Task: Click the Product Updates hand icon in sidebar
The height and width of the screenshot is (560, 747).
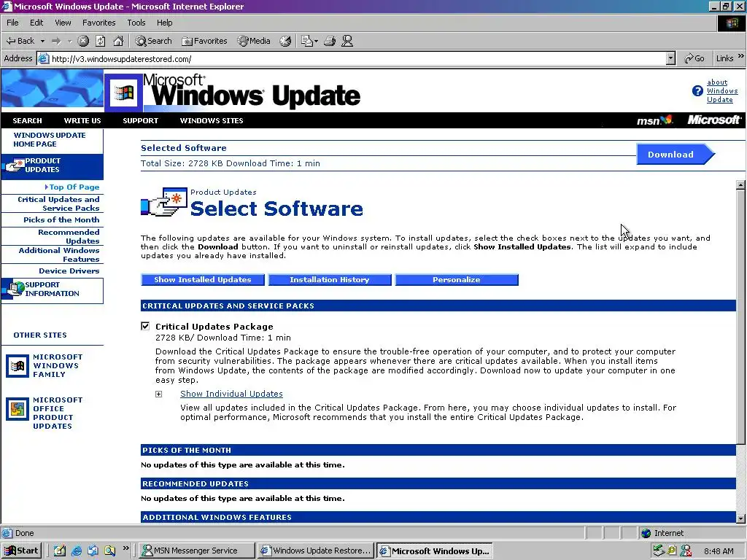Action: click(13, 166)
